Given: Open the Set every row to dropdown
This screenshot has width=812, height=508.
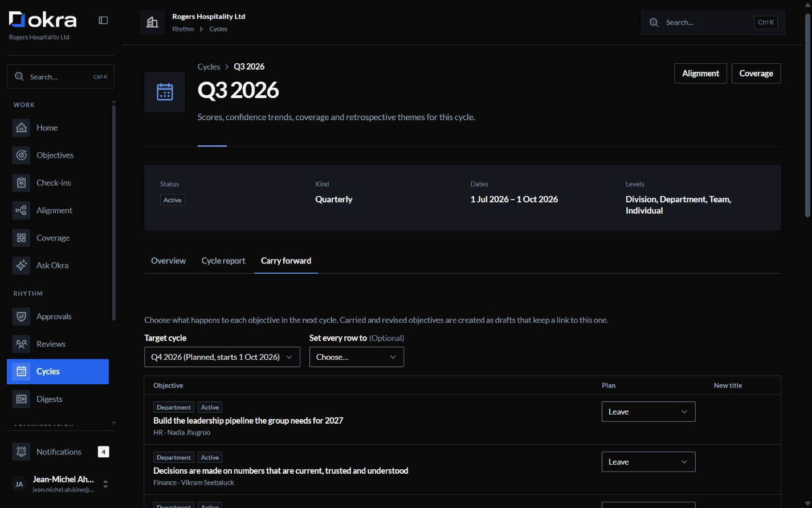Looking at the screenshot, I should 357,357.
